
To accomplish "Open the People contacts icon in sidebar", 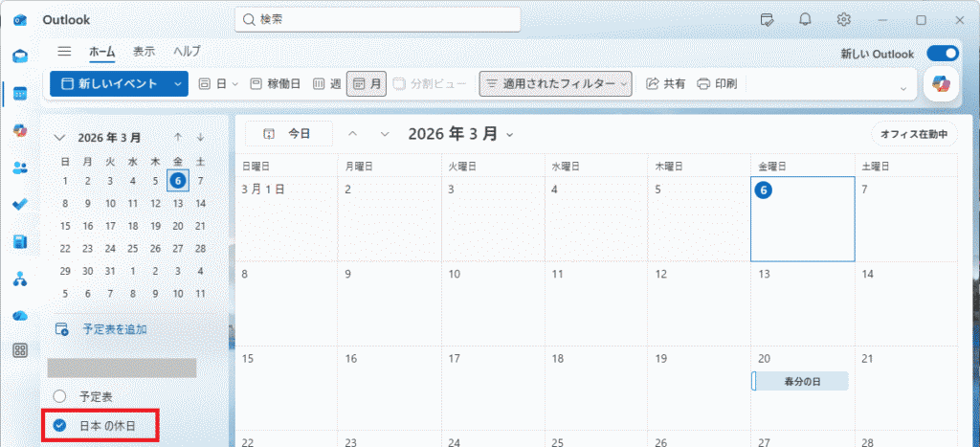I will pyautogui.click(x=20, y=168).
